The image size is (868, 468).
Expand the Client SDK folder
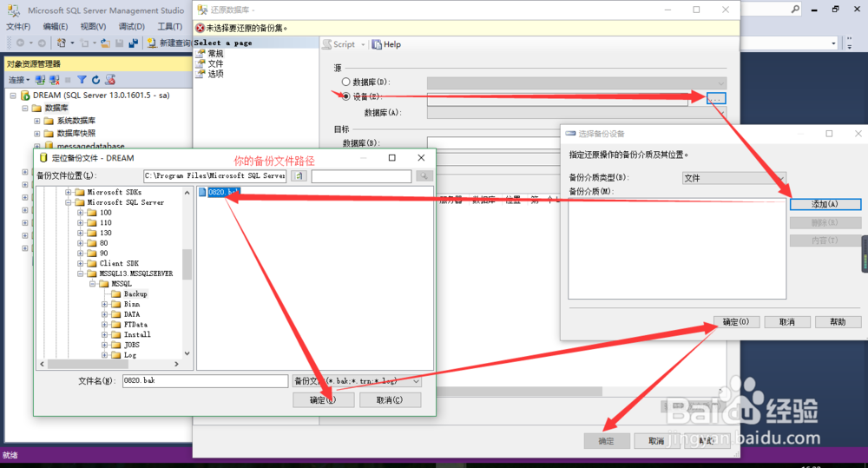pos(80,264)
